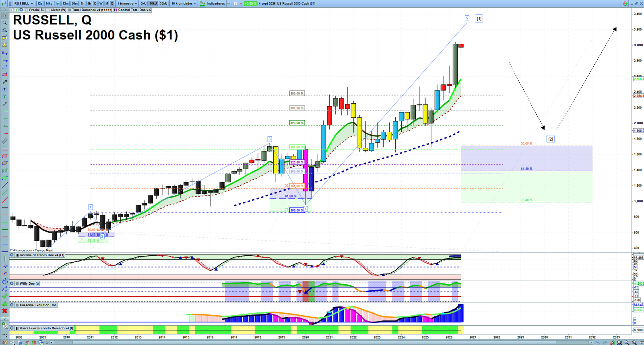
Task: Select the 35kU units button
Action: pos(163,4)
